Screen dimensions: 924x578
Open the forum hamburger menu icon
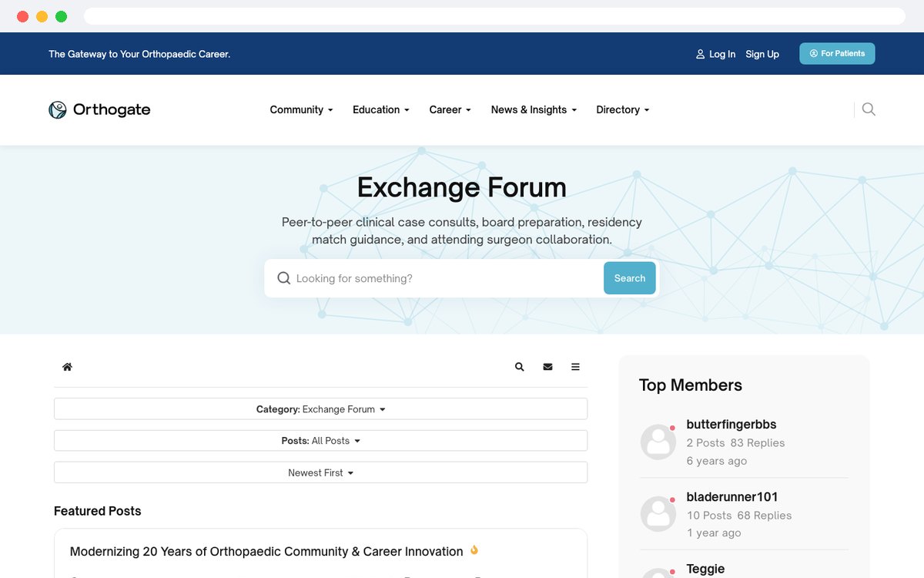(x=575, y=367)
